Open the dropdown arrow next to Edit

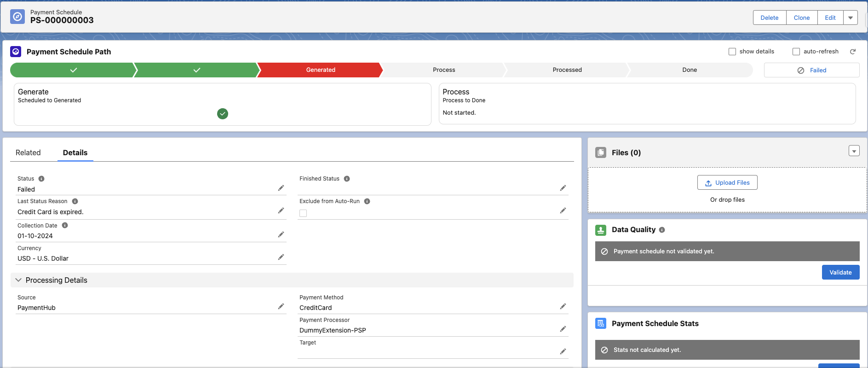[850, 18]
